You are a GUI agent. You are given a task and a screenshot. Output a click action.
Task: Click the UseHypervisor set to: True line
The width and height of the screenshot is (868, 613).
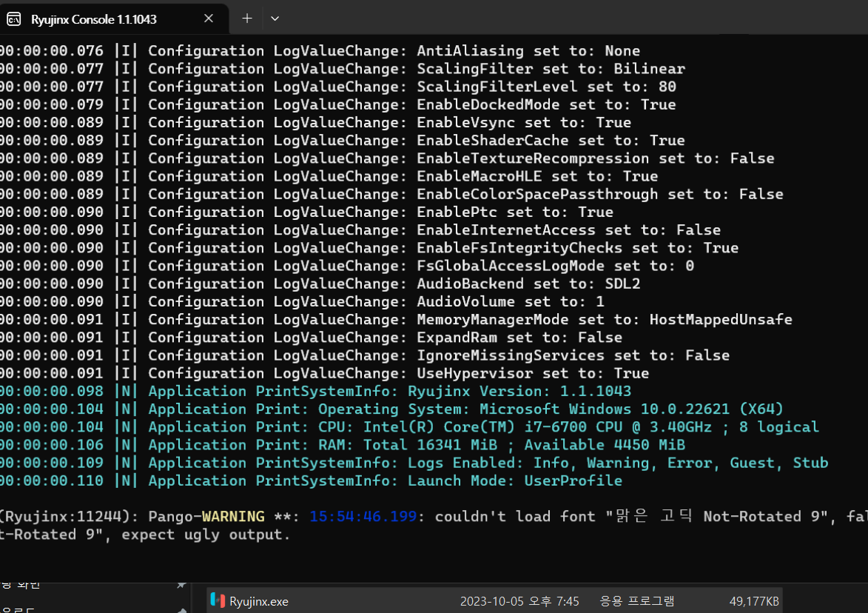click(x=324, y=373)
